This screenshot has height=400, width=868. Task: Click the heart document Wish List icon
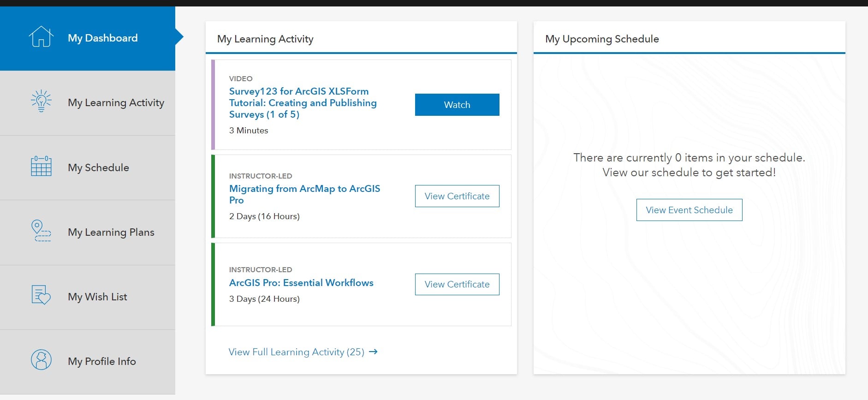coord(41,295)
